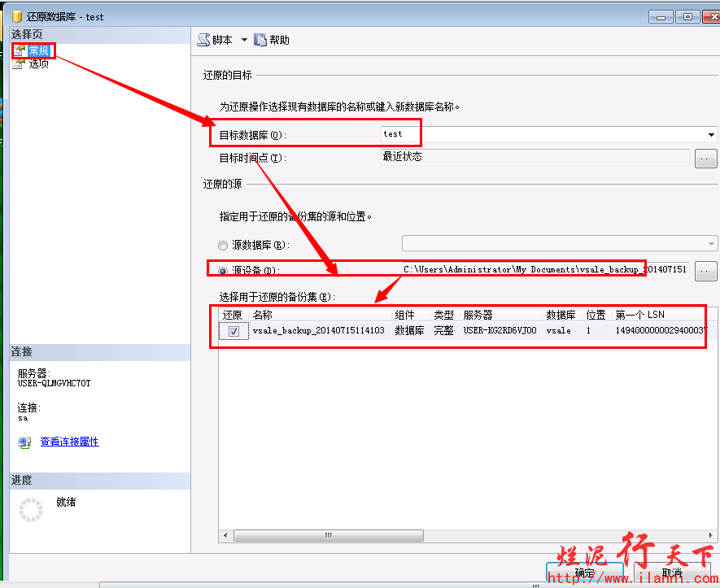The image size is (720, 588).
Task: Toggle restore checkbox for vsale_backup row
Action: coord(233,332)
